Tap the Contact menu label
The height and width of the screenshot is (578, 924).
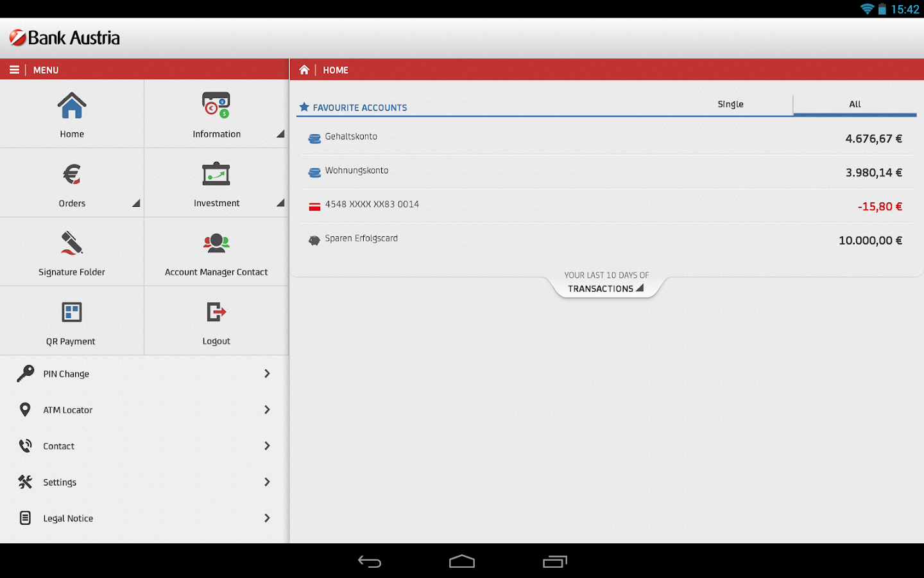pos(58,446)
